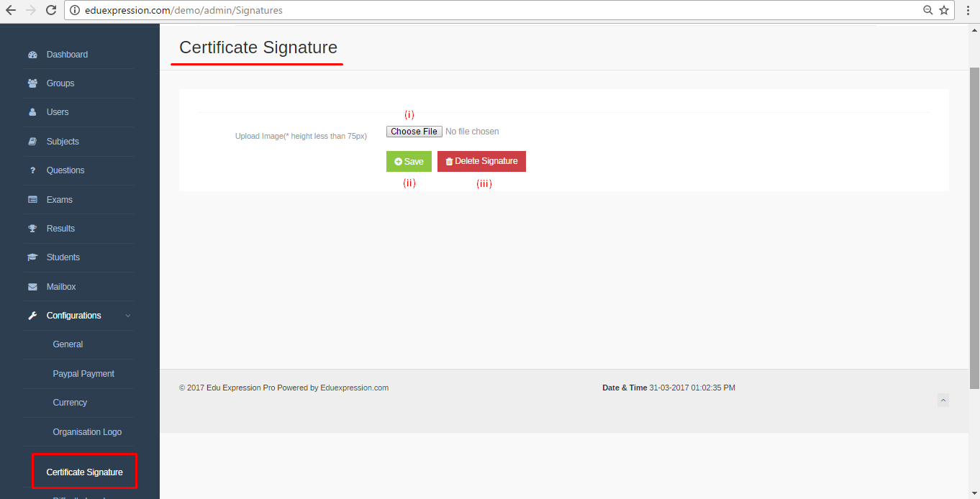
Task: Click the Questions question-mark icon
Action: coord(32,170)
